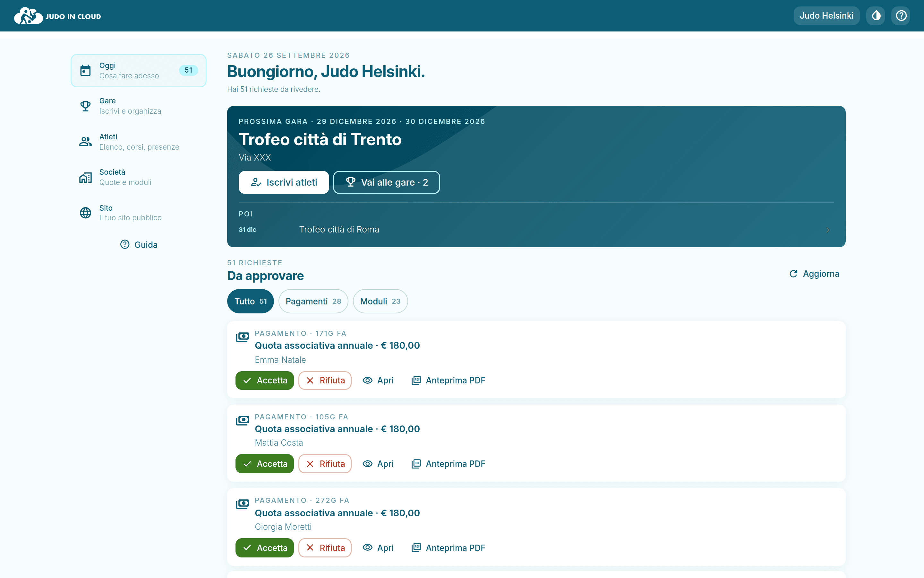Screen dimensions: 924x578
Task: Open Gare trophy section in sidebar
Action: pos(139,106)
